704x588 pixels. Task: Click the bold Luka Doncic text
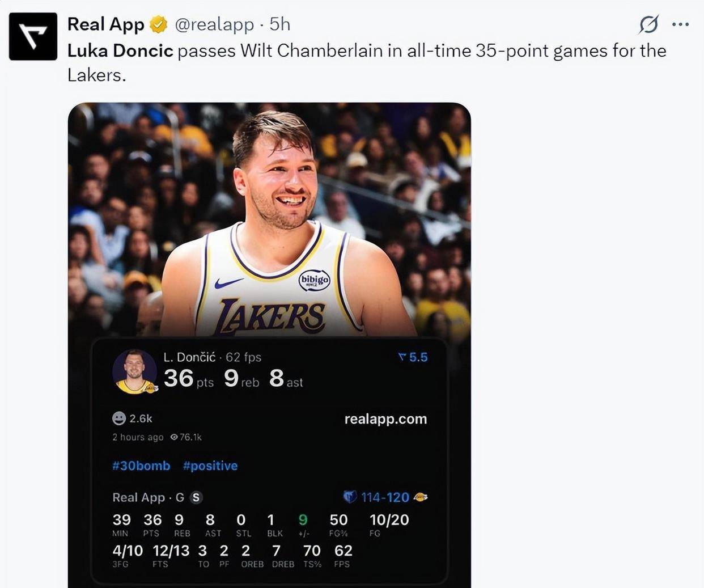(120, 51)
